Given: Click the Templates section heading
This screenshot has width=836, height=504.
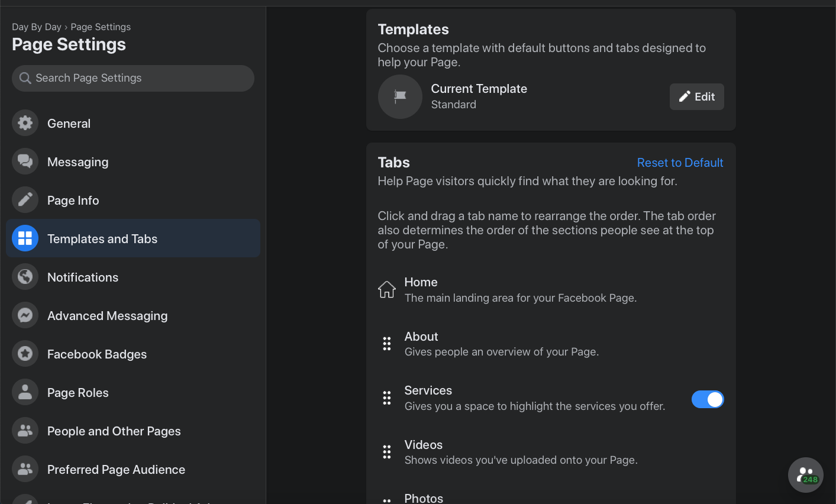Looking at the screenshot, I should pos(414,30).
